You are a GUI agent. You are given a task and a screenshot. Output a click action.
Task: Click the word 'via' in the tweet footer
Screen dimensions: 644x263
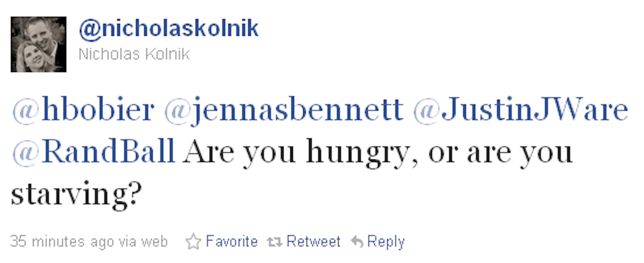coord(127,242)
